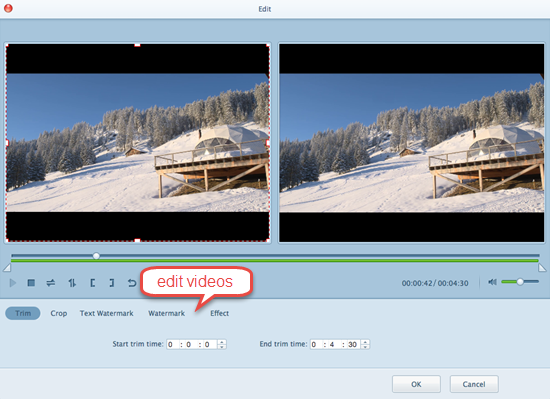Image resolution: width=550 pixels, height=399 pixels.
Task: Click End trim time seconds field showing 30
Action: (x=353, y=344)
